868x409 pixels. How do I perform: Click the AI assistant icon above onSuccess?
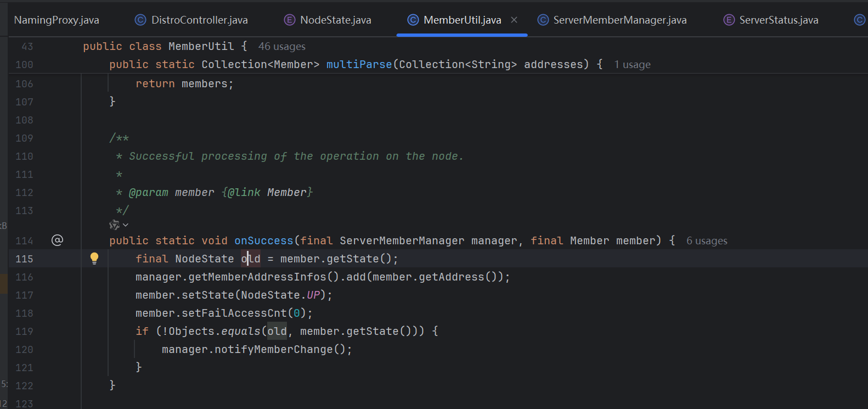point(114,225)
